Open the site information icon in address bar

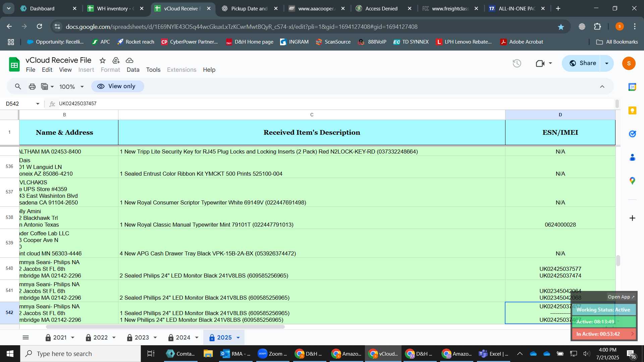tap(57, 26)
